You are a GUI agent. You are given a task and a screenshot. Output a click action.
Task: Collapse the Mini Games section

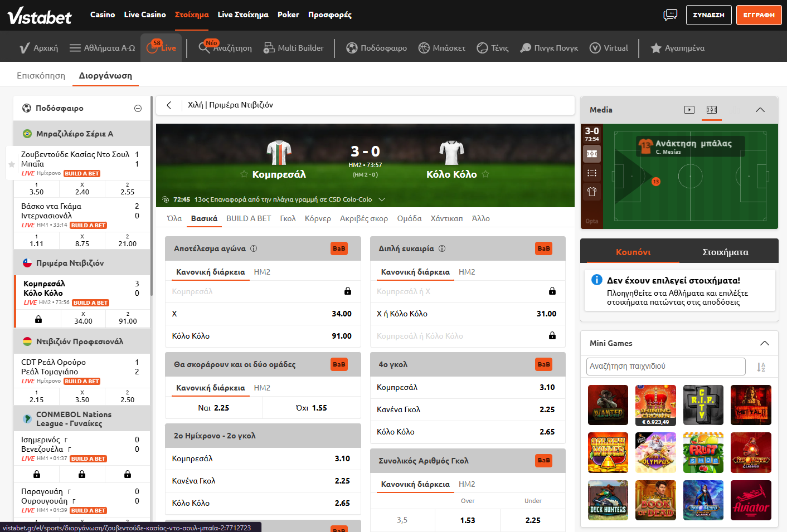click(764, 343)
